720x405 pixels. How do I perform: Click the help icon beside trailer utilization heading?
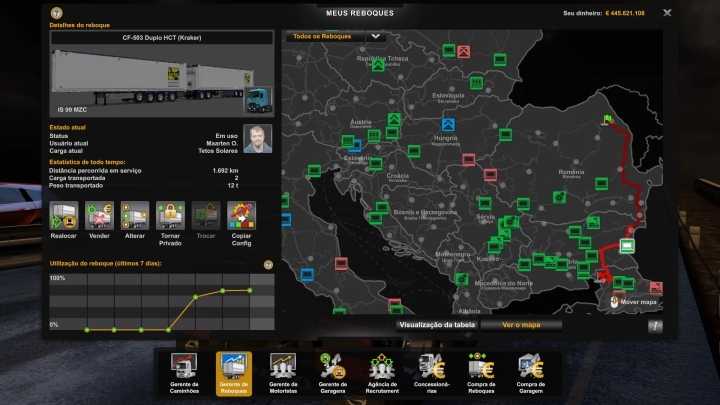point(268,264)
